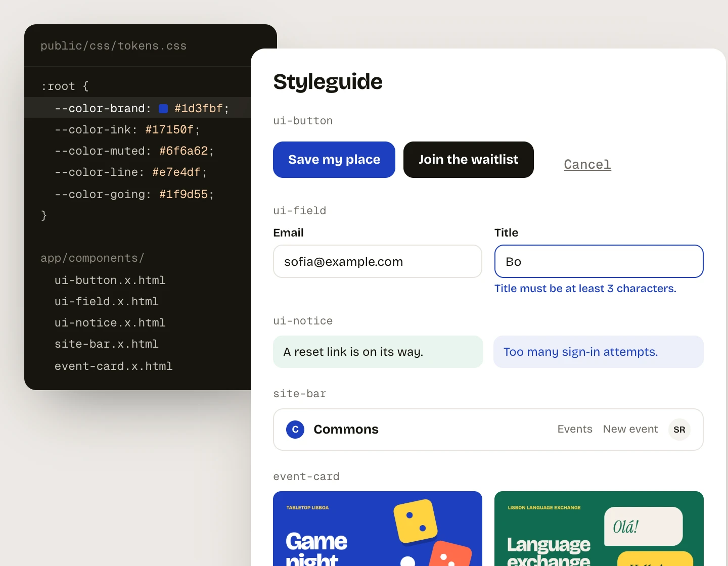Open the Language exchange event card

(599, 529)
